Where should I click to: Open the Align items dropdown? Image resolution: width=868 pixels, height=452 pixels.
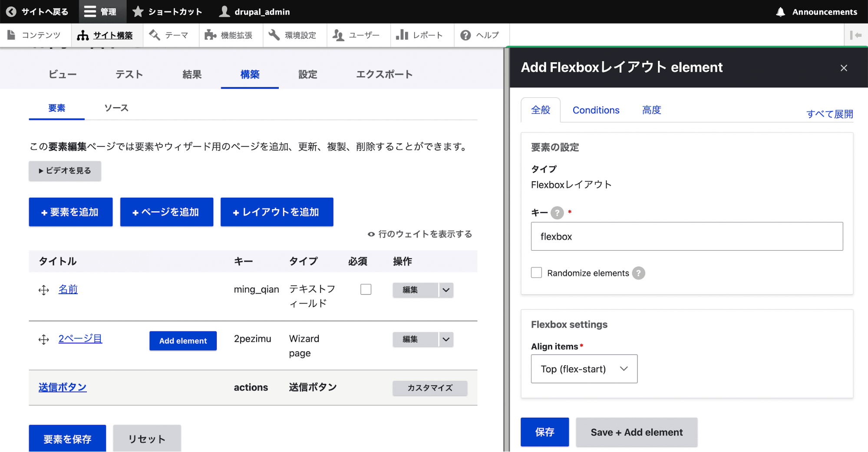584,369
